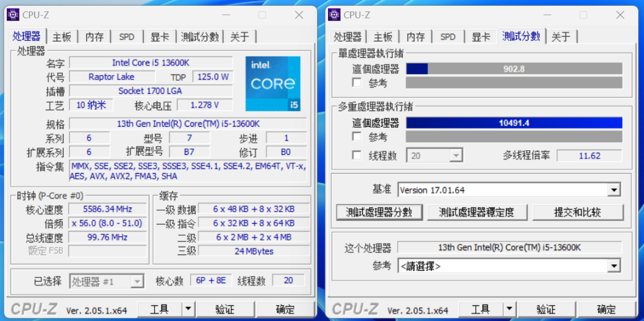Click the 验证 button in right window
644x321 pixels.
point(546,309)
